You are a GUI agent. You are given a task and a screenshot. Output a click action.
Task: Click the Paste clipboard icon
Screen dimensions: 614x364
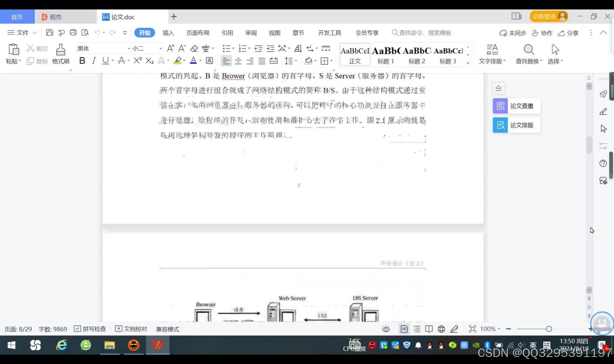tap(13, 50)
